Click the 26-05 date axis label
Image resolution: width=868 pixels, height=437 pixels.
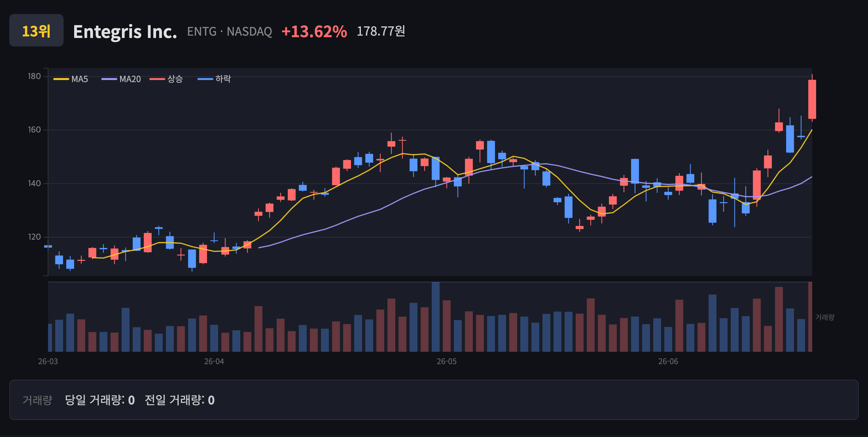click(447, 362)
